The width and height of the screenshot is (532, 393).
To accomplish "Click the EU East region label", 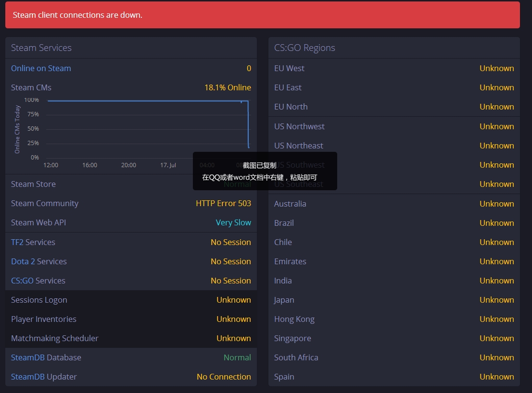I will [288, 87].
